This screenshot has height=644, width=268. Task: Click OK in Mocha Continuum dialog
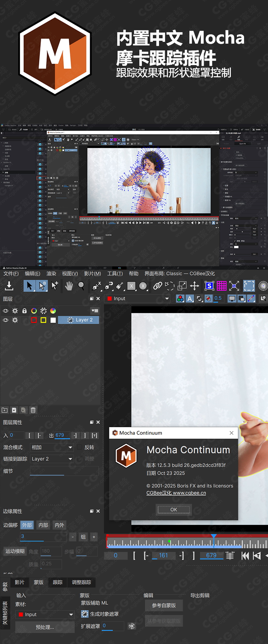point(174,509)
